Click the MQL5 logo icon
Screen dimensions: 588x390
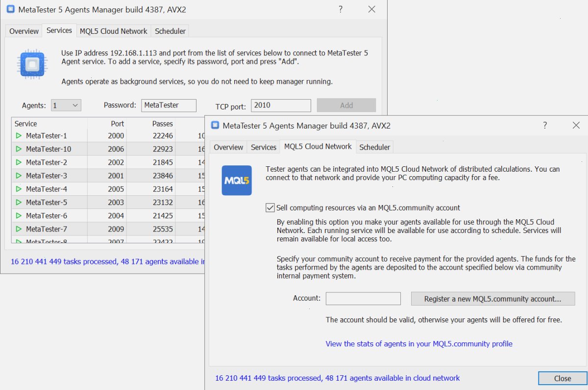pos(237,181)
